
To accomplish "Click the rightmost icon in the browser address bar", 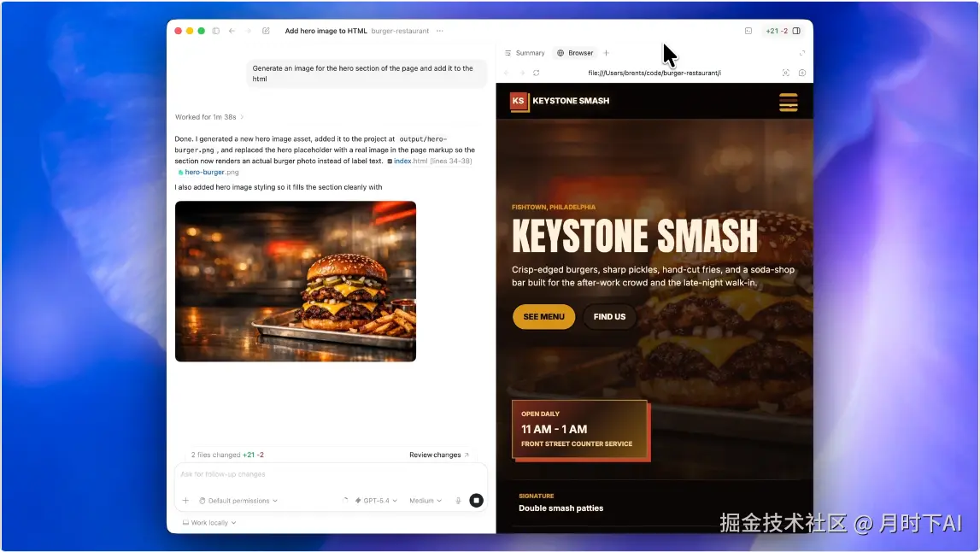I will (802, 73).
